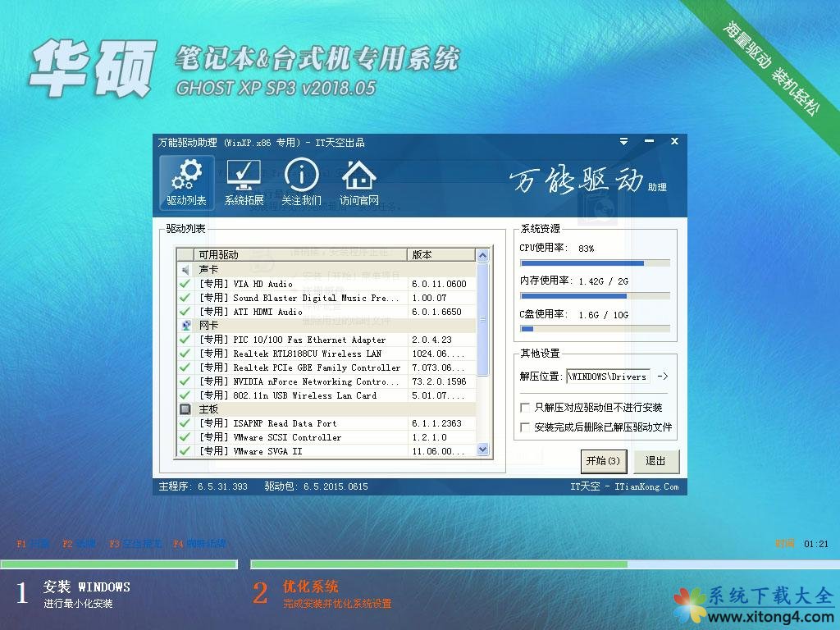Uncheck the Realtek RTL8188CU Wireless LAN driver

[x=185, y=354]
